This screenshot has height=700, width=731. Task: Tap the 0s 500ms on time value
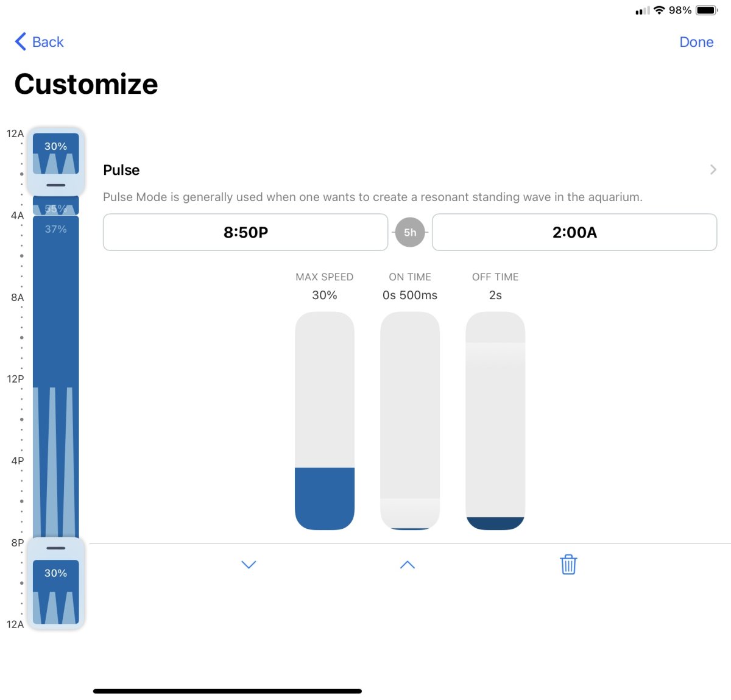(x=410, y=295)
